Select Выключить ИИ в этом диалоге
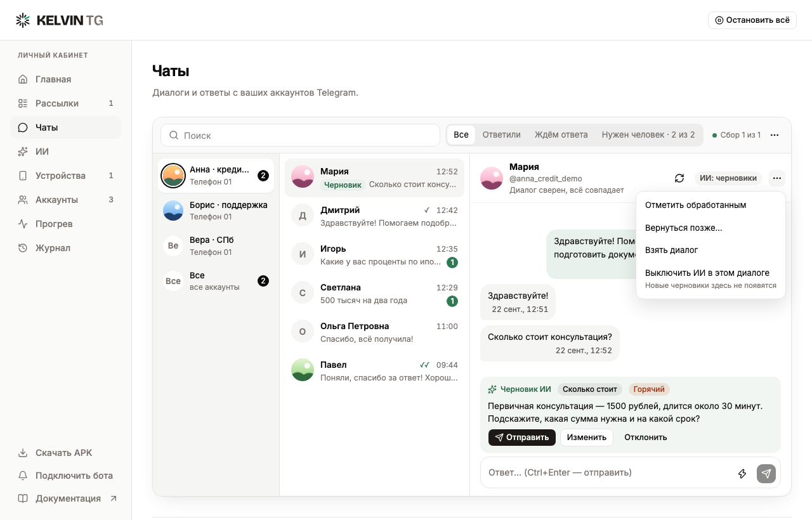The height and width of the screenshot is (520, 812). (x=710, y=279)
